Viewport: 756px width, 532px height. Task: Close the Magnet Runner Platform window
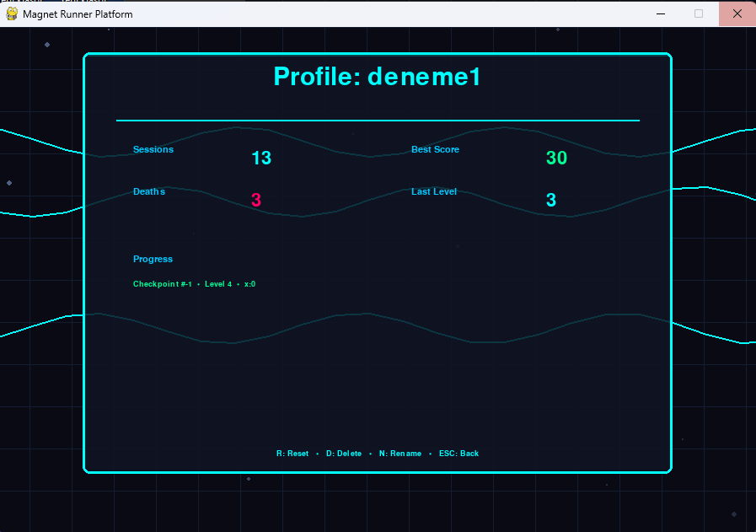(x=737, y=13)
